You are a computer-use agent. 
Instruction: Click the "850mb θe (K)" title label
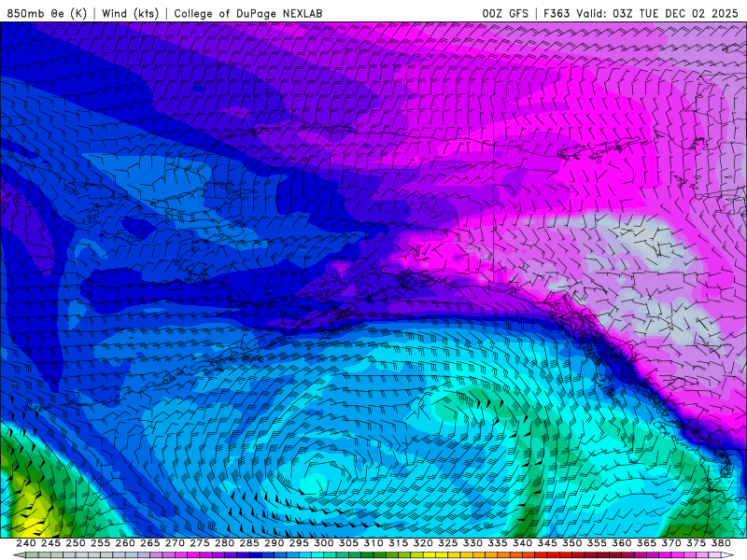pyautogui.click(x=47, y=13)
